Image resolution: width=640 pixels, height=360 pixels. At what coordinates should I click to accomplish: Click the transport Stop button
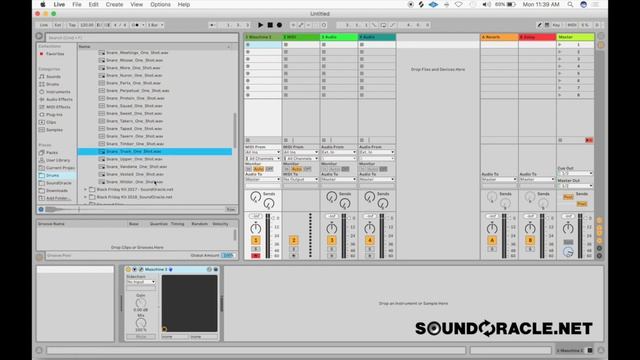(270, 25)
